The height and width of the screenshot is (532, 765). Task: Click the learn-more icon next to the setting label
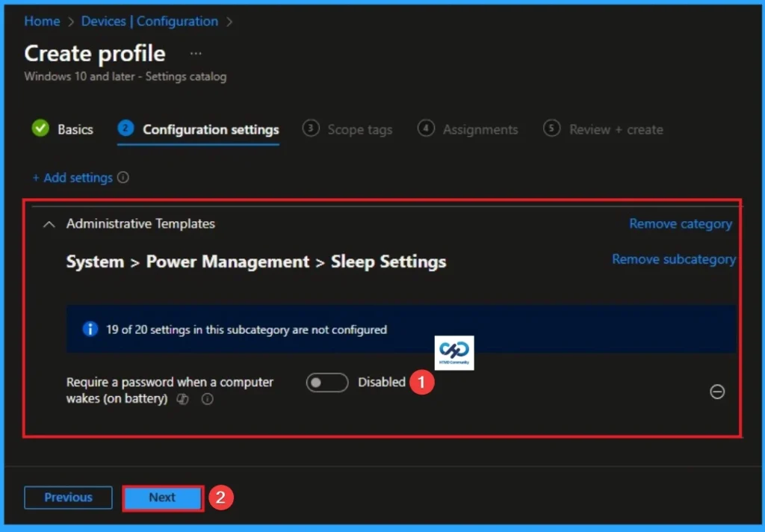(x=183, y=399)
